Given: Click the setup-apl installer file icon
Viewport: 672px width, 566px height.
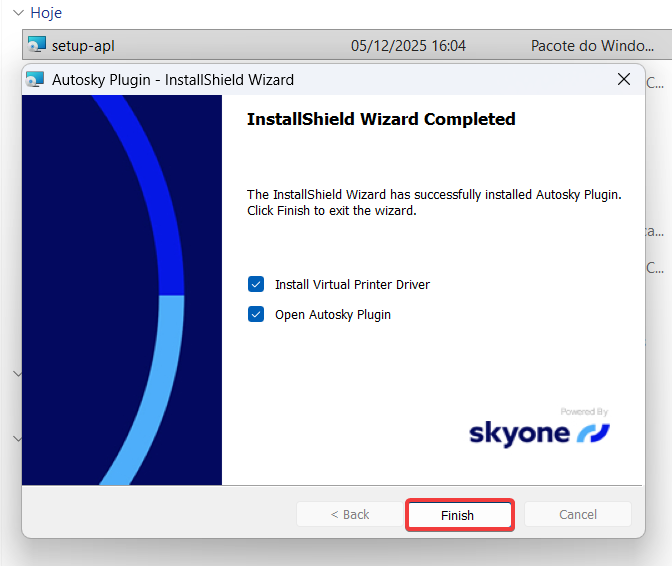Looking at the screenshot, I should click(x=37, y=46).
